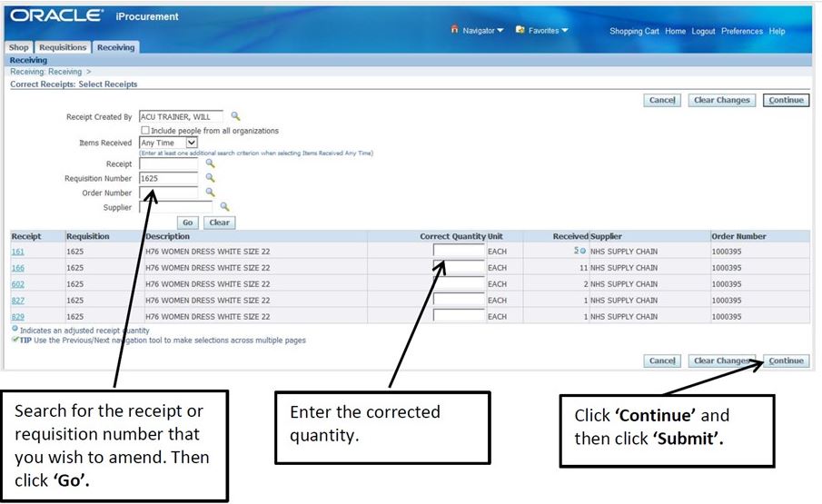Viewport: 822px width, 504px height.
Task: Focus the Order Number input field
Action: (169, 193)
